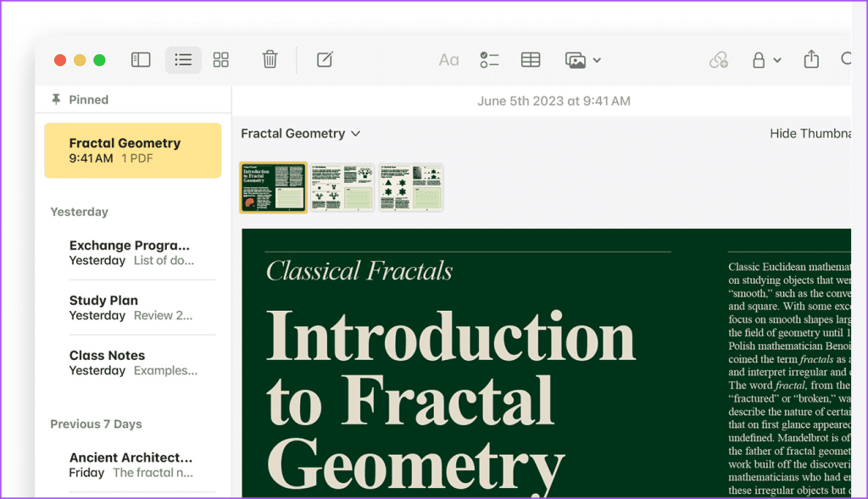Open the media photo dropdown
The width and height of the screenshot is (868, 499).
tap(582, 60)
